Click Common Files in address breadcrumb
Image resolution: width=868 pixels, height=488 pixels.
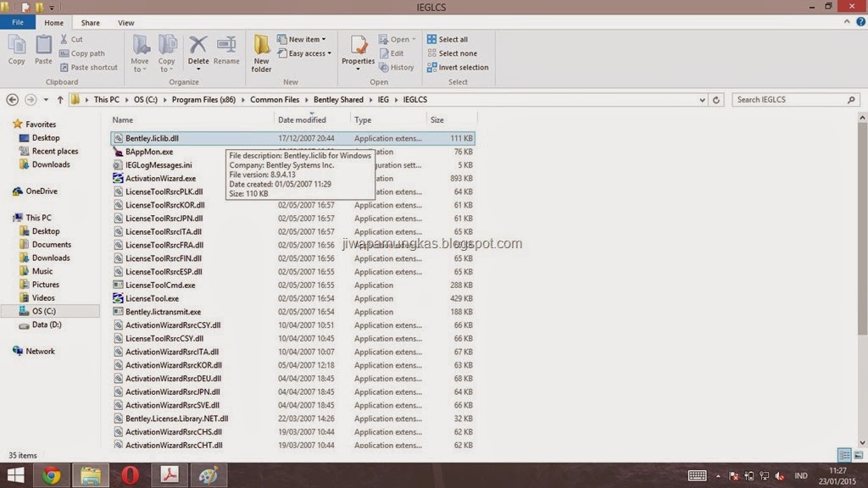pyautogui.click(x=275, y=100)
